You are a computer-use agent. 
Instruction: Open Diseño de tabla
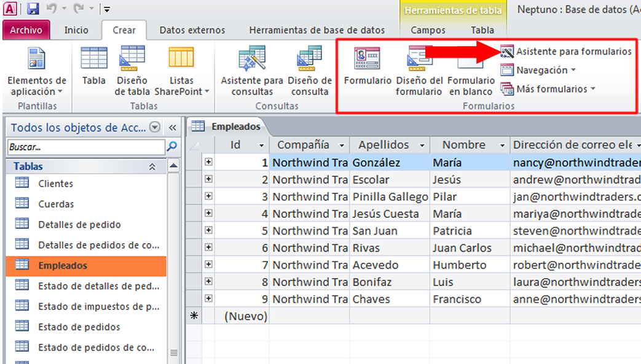tap(132, 69)
